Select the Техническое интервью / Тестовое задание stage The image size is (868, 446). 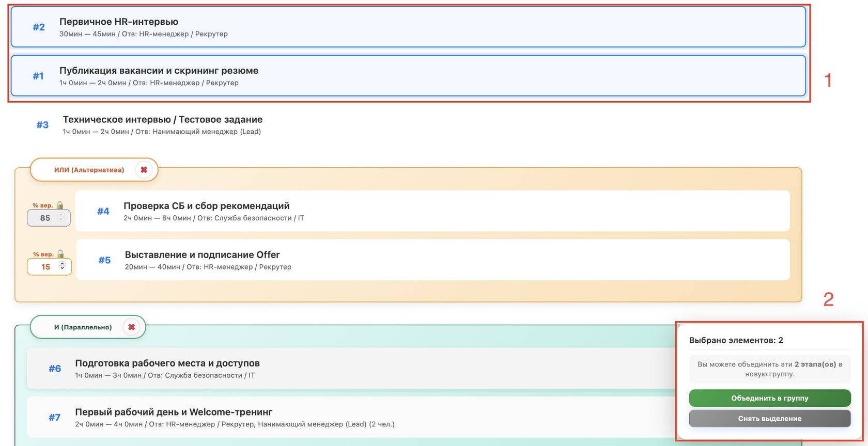[408, 125]
